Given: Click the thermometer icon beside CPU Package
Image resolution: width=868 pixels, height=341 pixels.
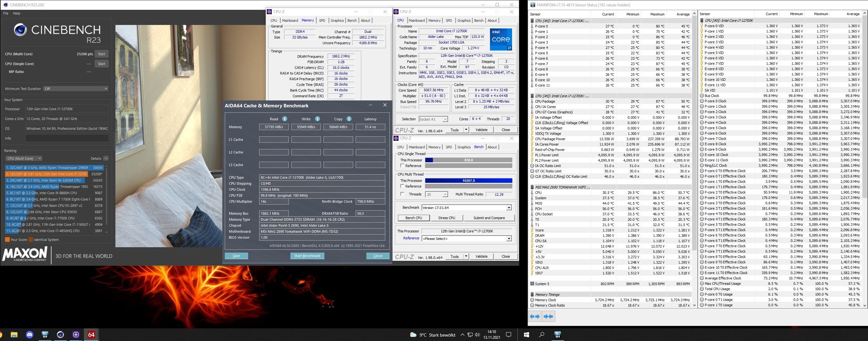Looking at the screenshot, I should (532, 101).
